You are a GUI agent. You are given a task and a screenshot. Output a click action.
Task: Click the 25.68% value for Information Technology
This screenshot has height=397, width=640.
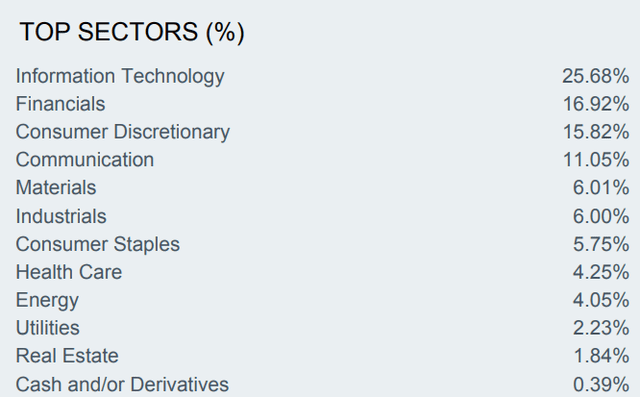coord(596,76)
